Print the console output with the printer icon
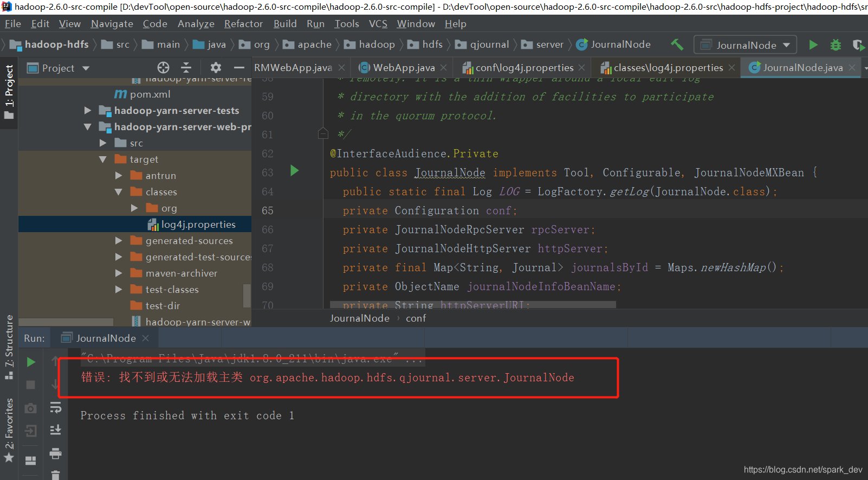Screen dimensions: 868x480 tap(55, 453)
